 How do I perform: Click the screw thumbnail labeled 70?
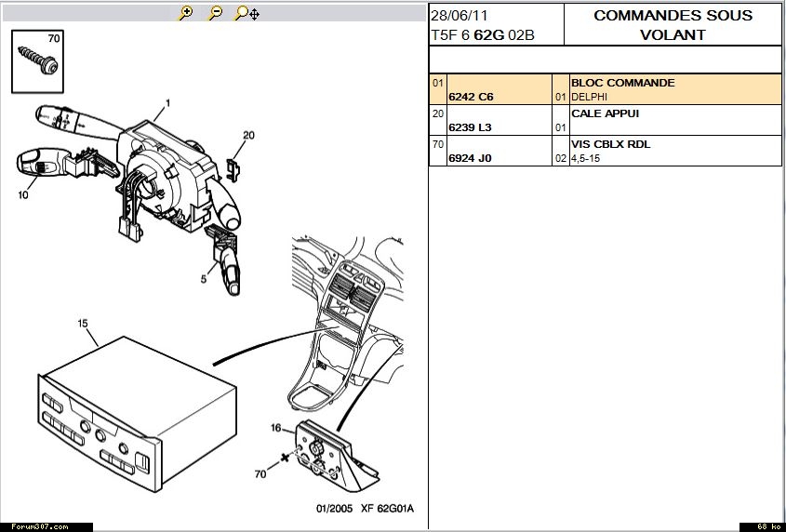coord(38,61)
